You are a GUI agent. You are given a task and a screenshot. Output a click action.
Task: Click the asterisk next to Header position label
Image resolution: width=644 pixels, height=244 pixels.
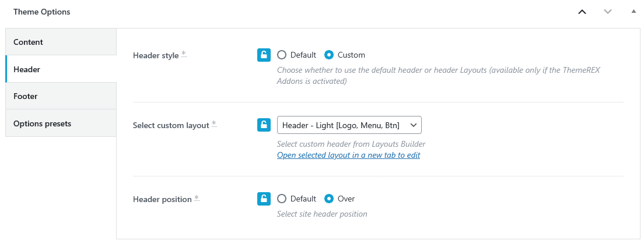click(197, 197)
